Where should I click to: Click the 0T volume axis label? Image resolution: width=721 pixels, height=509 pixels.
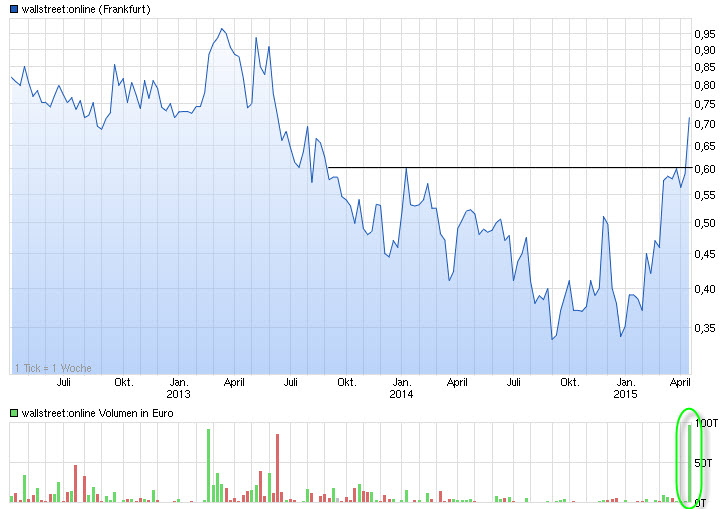pos(703,501)
